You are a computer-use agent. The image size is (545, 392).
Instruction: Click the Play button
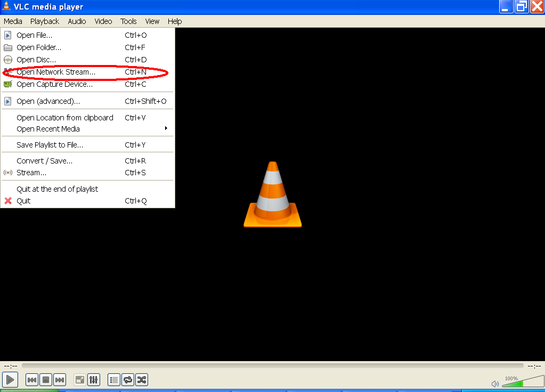(10, 380)
